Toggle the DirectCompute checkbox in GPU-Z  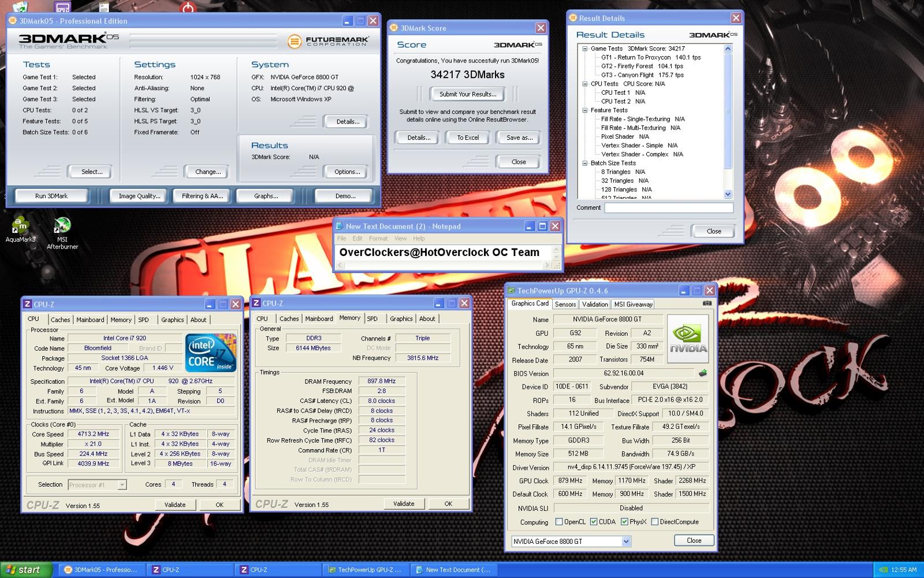654,521
